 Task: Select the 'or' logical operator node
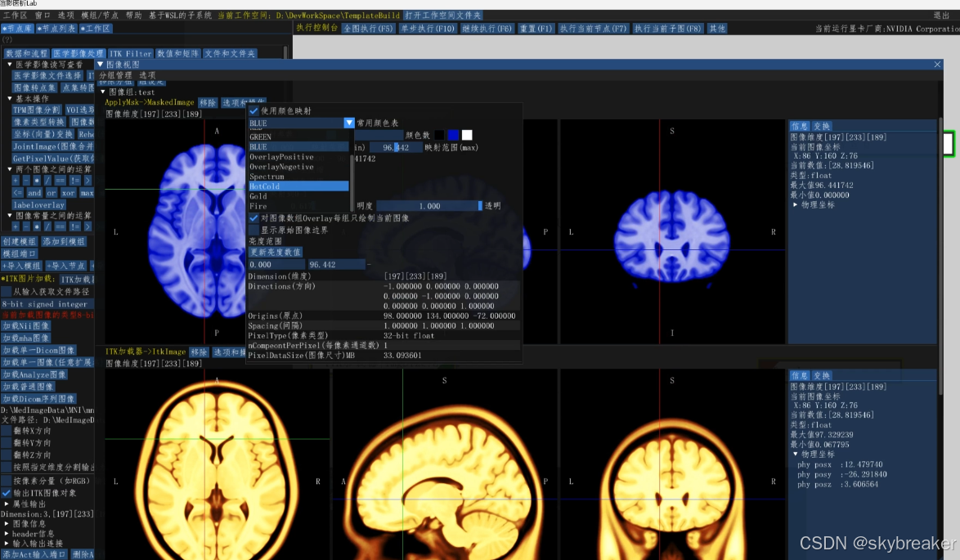(x=51, y=193)
